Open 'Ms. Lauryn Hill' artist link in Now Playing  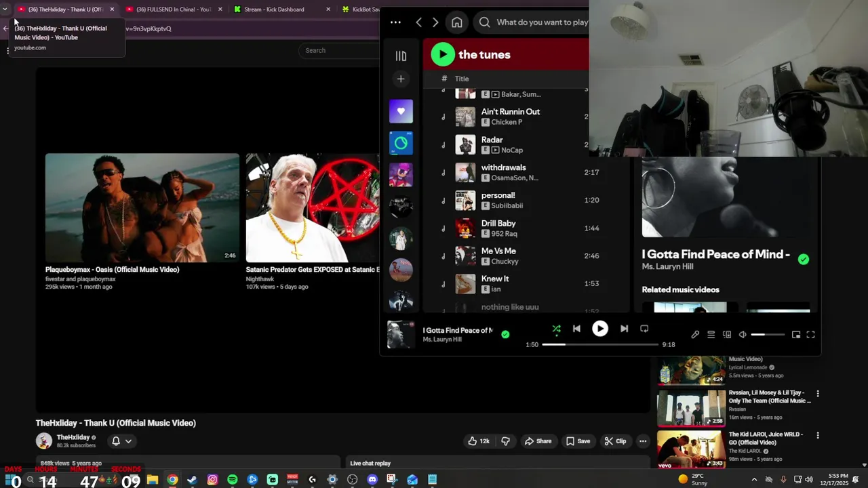point(667,267)
